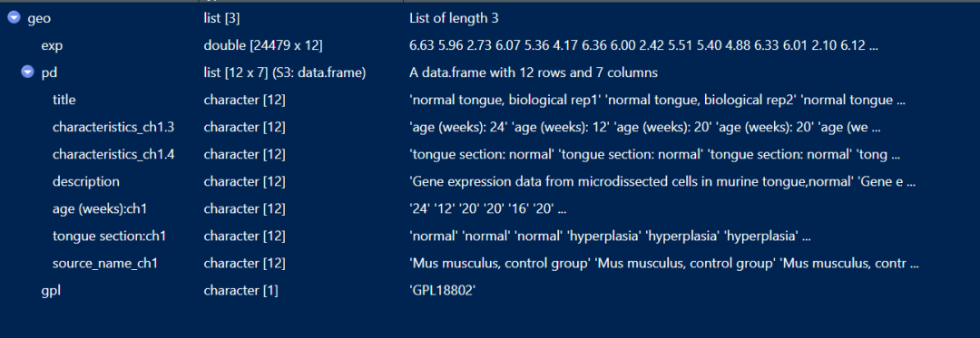
Task: Select the exp matrix row
Action: pos(490,46)
